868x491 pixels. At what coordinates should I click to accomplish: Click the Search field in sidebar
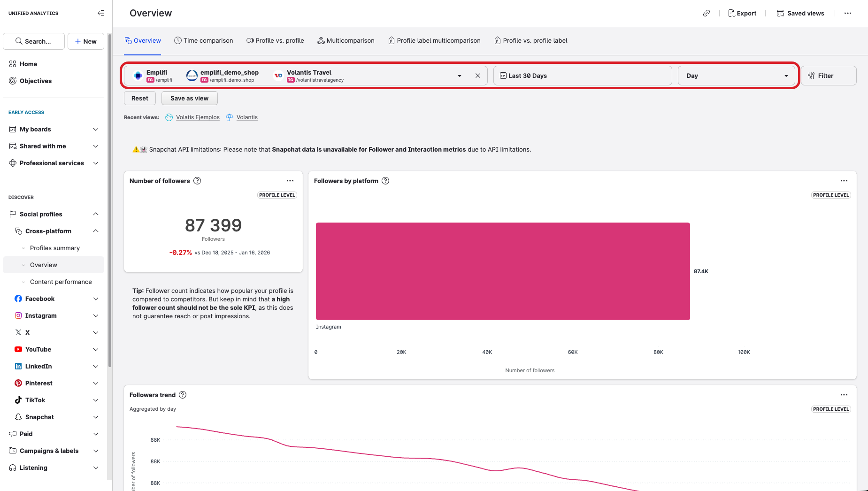(34, 41)
